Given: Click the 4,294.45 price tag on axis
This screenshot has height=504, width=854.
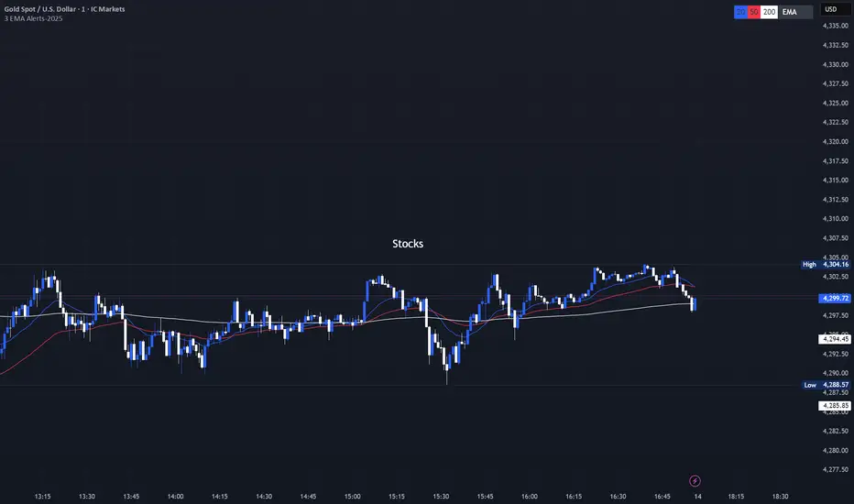Looking at the screenshot, I should pos(835,339).
